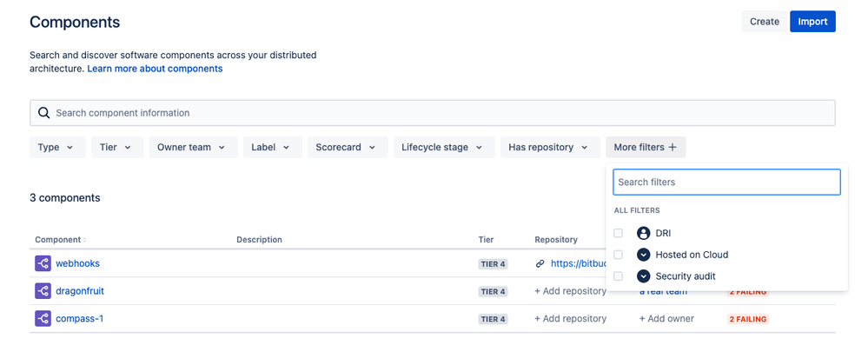Click the compass-1 component icon
Screen dimensions: 868x352
(43, 319)
